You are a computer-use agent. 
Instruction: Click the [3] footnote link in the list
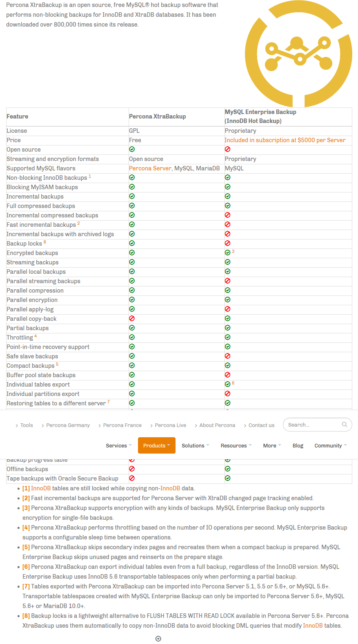click(x=26, y=508)
